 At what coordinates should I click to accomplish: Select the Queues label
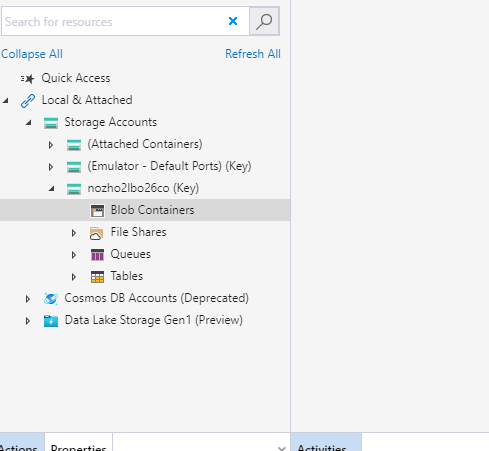[x=131, y=254]
